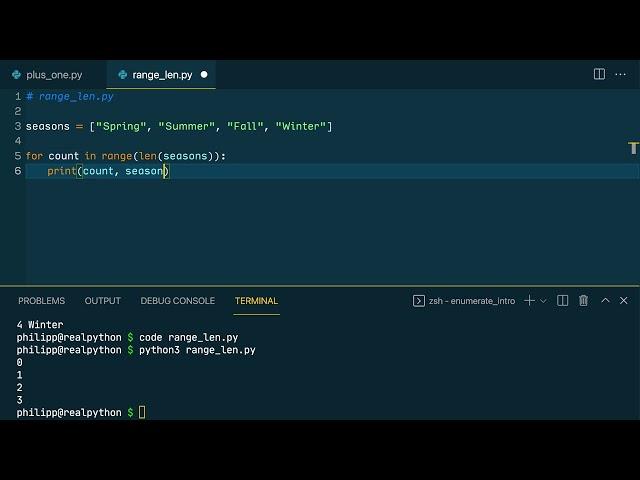This screenshot has width=640, height=480.
Task: Click the 'print' call on line 6
Action: [x=62, y=171]
